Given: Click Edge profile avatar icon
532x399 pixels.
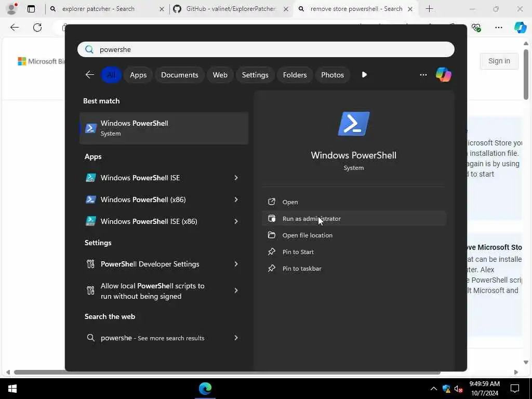Looking at the screenshot, I should (x=11, y=9).
